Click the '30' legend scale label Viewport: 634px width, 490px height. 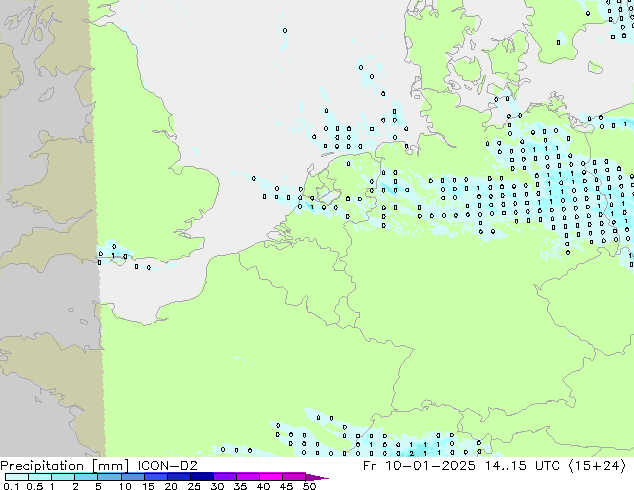(217, 486)
